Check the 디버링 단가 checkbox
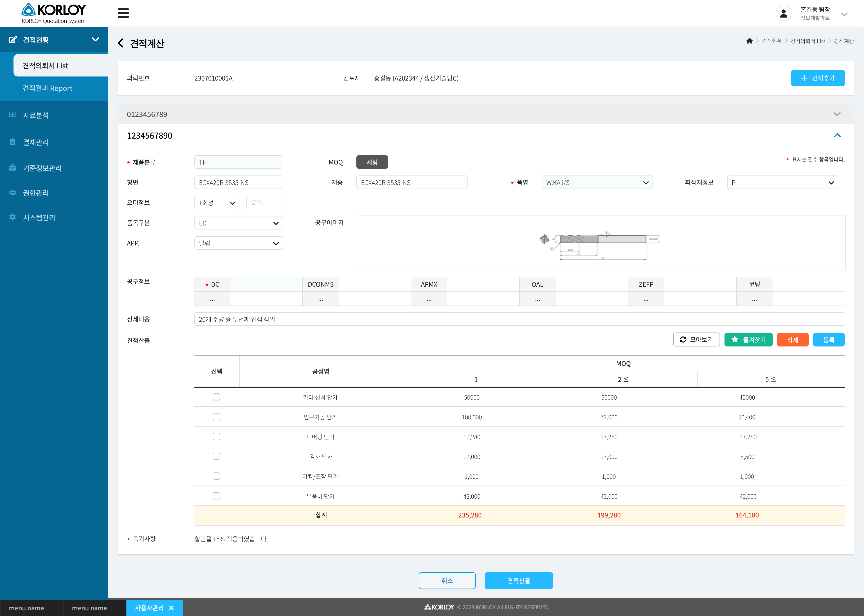This screenshot has height=616, width=864. tap(216, 437)
